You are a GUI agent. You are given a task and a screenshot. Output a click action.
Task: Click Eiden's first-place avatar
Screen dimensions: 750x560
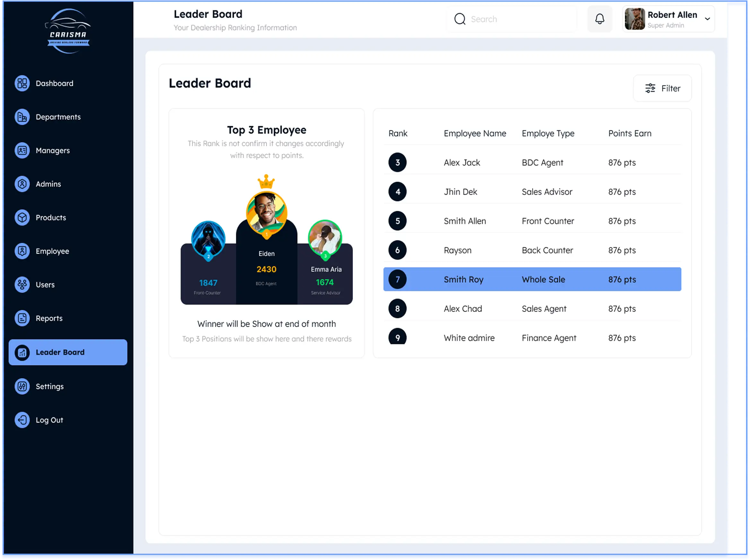tap(266, 212)
